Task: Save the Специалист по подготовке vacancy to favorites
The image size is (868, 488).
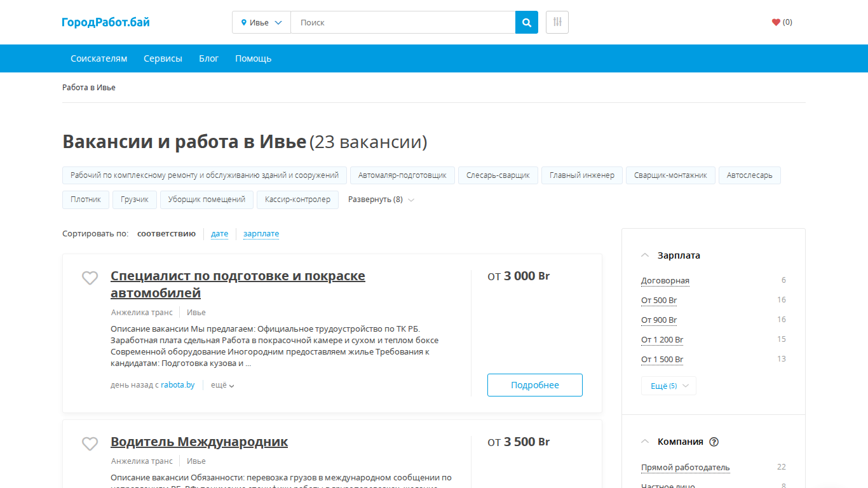Action: [90, 278]
